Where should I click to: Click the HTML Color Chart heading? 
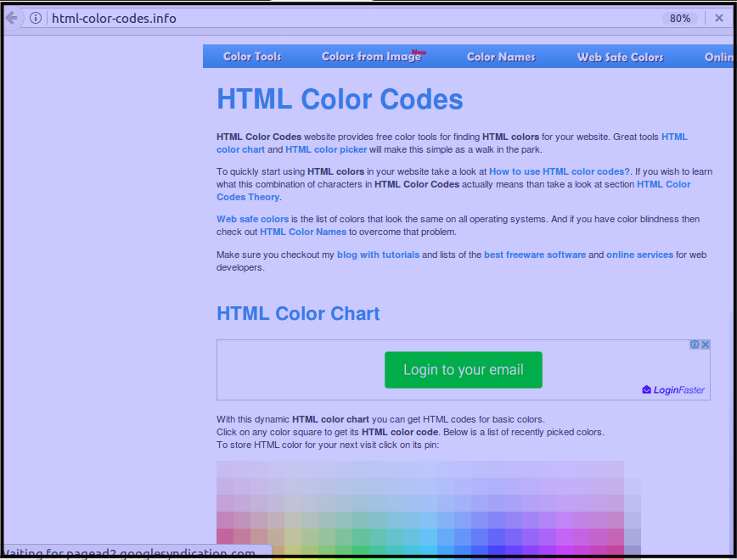pyautogui.click(x=298, y=313)
